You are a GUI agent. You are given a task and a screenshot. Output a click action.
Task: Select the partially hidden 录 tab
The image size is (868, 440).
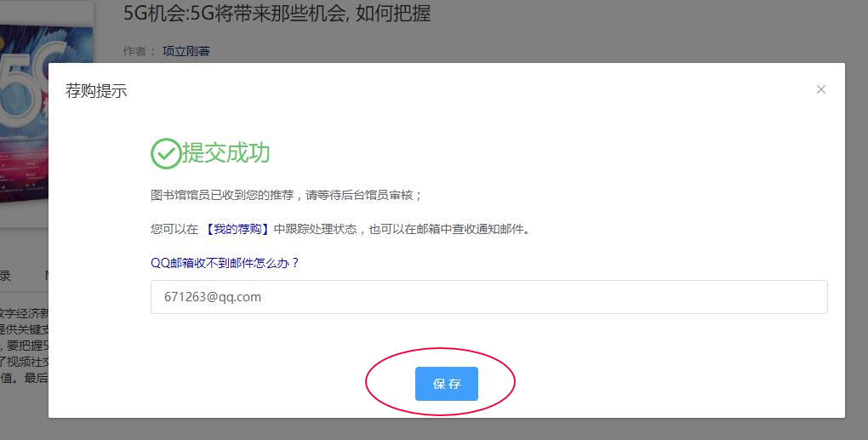(5, 276)
